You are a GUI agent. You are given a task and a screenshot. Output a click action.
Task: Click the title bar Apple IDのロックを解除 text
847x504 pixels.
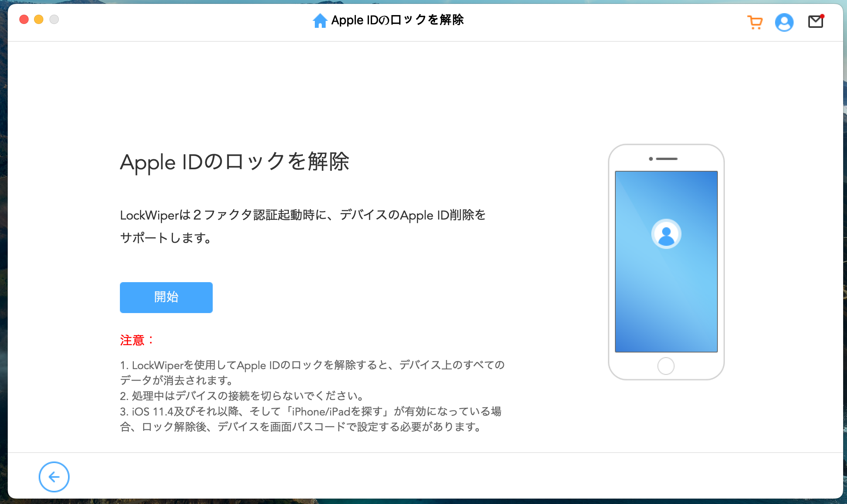click(x=398, y=20)
